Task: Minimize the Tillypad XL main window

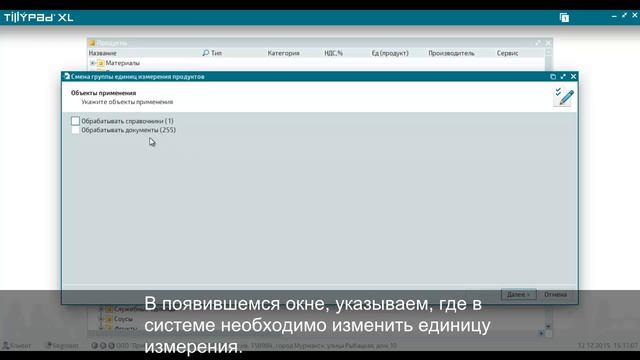Action: tap(614, 16)
